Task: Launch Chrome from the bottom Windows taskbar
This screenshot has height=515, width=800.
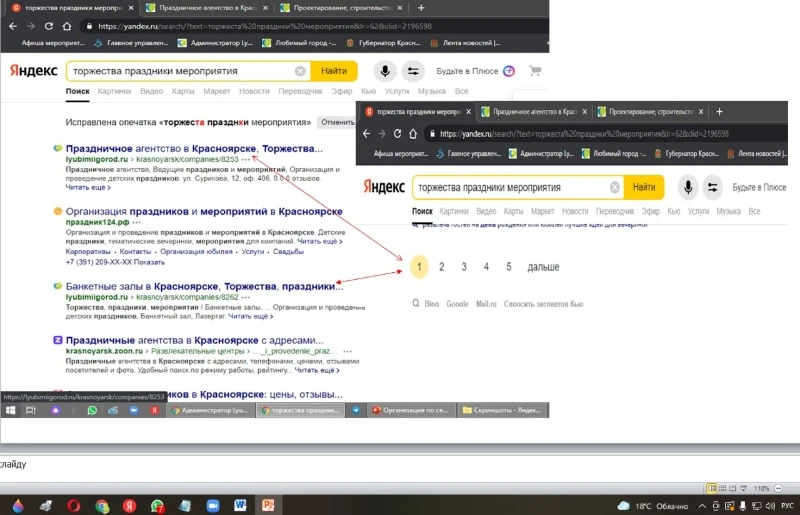Action: coord(102,506)
